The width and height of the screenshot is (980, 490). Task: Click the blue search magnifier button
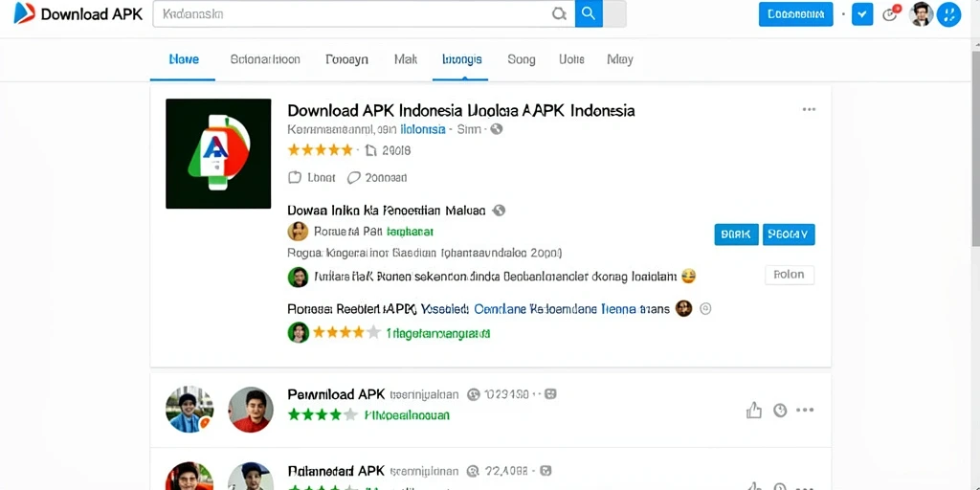[x=589, y=13]
